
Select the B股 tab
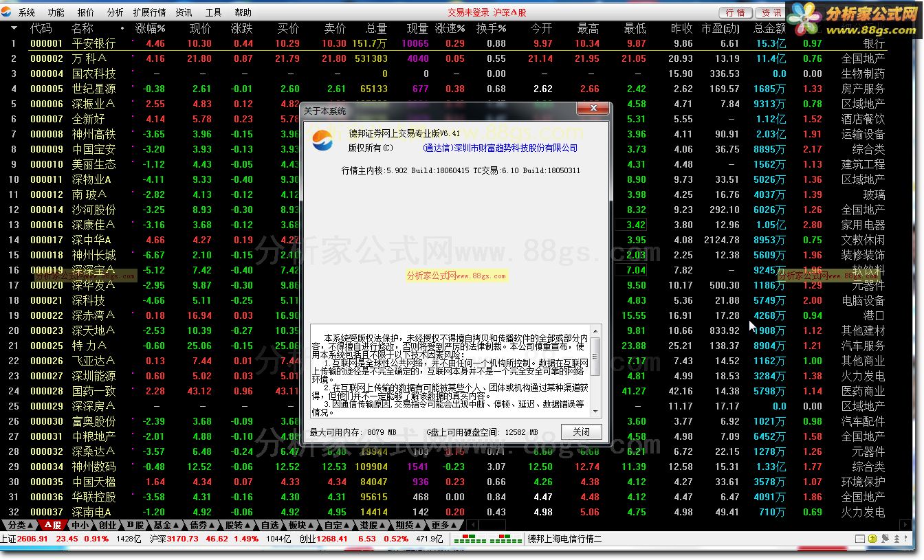coord(135,525)
